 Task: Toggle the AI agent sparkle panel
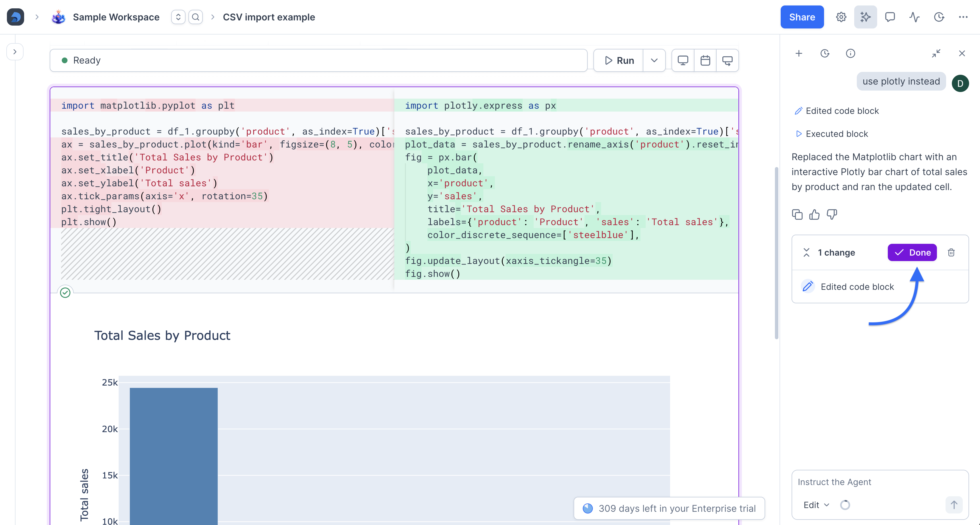point(865,17)
